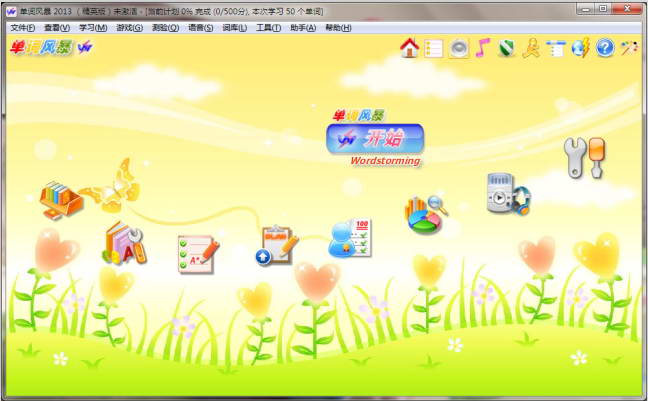Click the silver disc icon in toolbar
This screenshot has width=648, height=401.
458,48
